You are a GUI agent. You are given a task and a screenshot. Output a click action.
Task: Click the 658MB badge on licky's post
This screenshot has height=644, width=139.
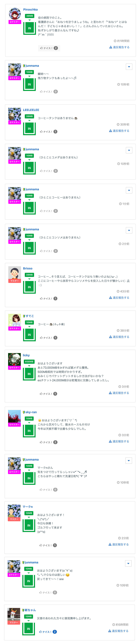29,362
